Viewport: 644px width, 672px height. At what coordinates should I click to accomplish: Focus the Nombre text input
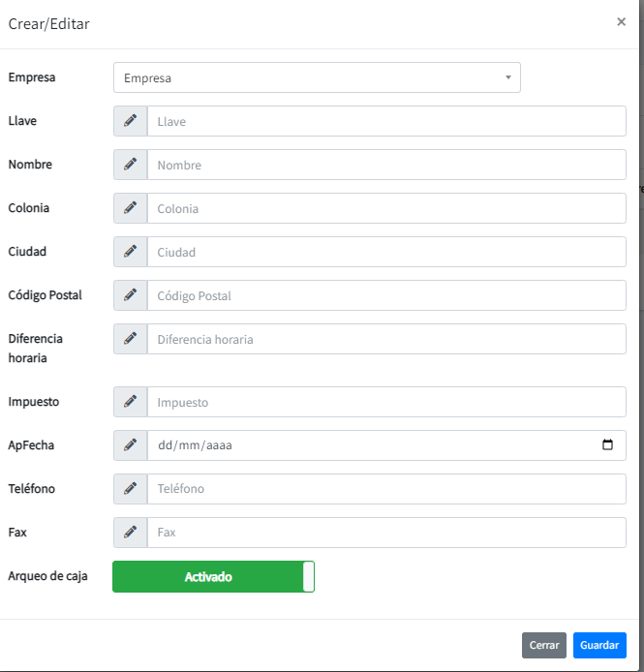386,165
